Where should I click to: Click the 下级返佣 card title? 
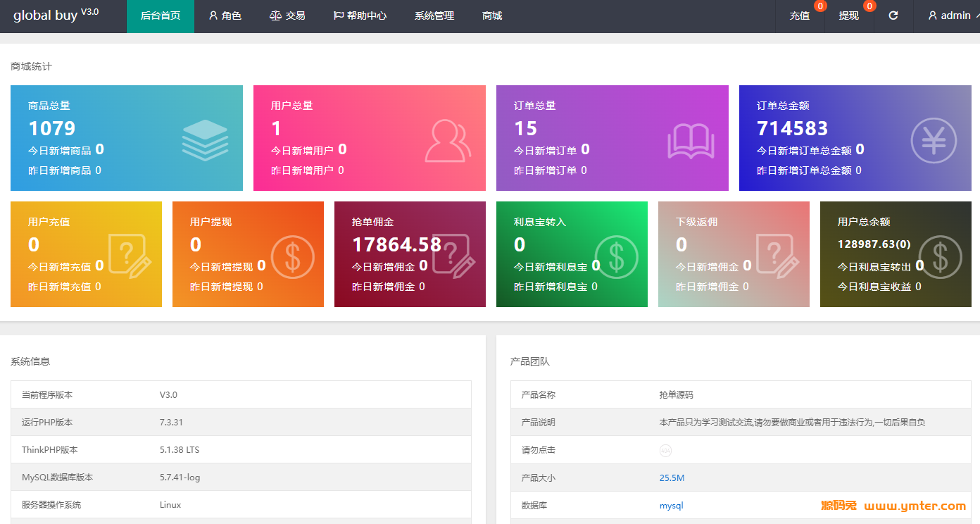click(697, 222)
